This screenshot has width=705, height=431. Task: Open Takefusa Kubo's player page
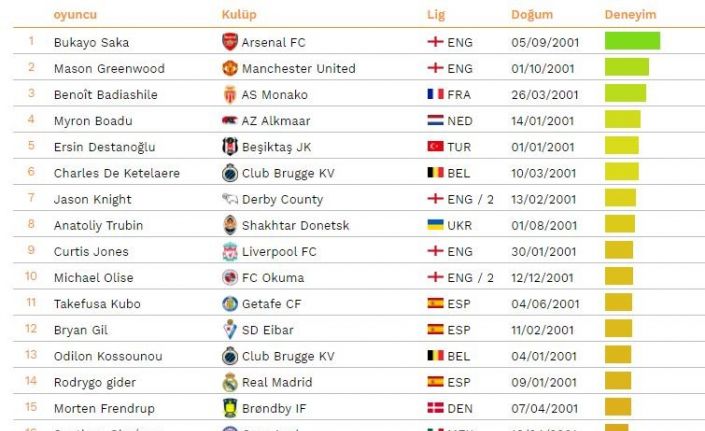tap(96, 304)
